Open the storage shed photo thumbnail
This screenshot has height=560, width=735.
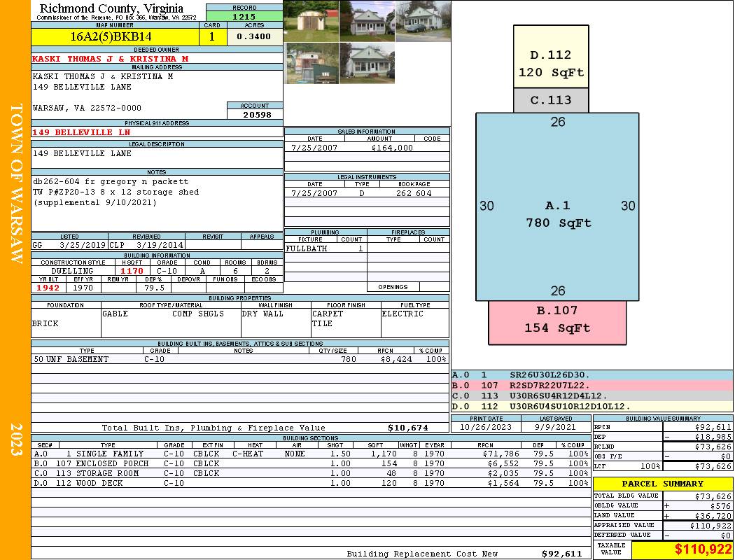[311, 21]
